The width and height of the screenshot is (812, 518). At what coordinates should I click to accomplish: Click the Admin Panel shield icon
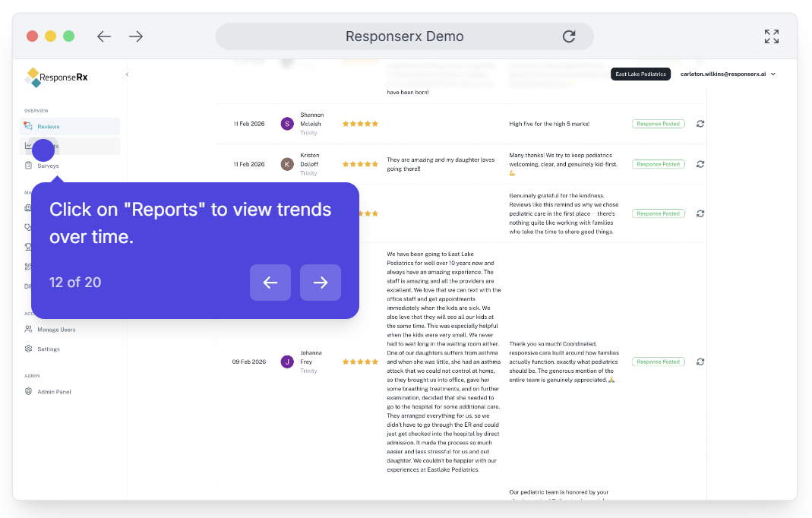(28, 391)
